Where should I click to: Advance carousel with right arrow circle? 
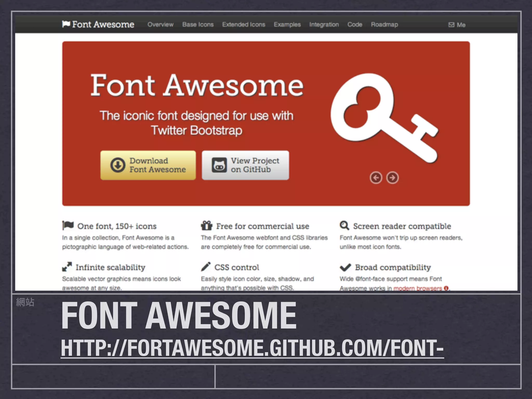[x=392, y=178]
